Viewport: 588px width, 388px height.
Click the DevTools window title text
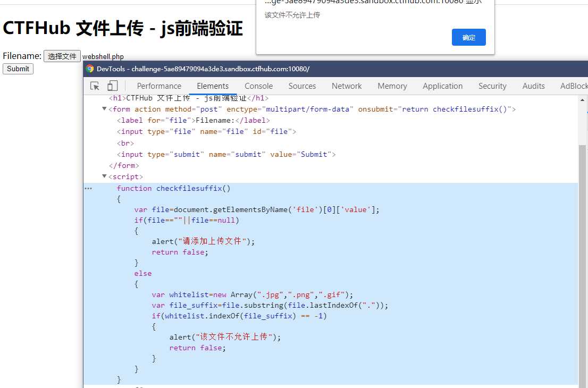point(203,69)
